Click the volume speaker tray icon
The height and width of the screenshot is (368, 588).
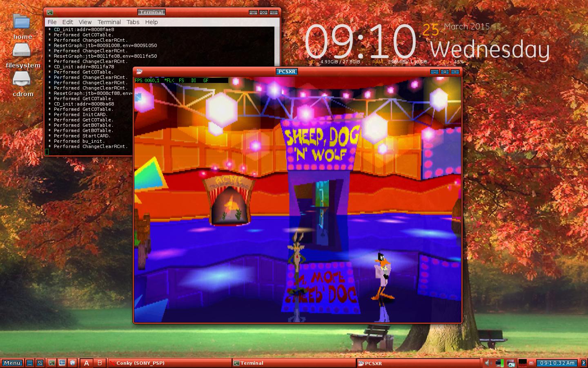(x=488, y=363)
